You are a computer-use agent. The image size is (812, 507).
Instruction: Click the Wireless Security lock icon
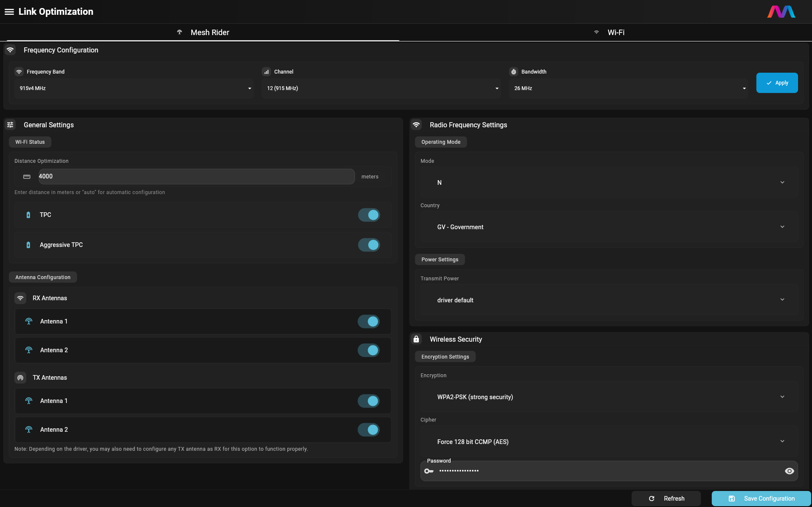416,339
